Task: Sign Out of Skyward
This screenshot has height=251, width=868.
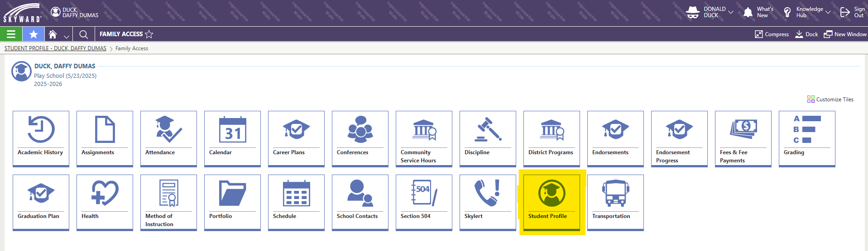Action: pyautogui.click(x=852, y=12)
